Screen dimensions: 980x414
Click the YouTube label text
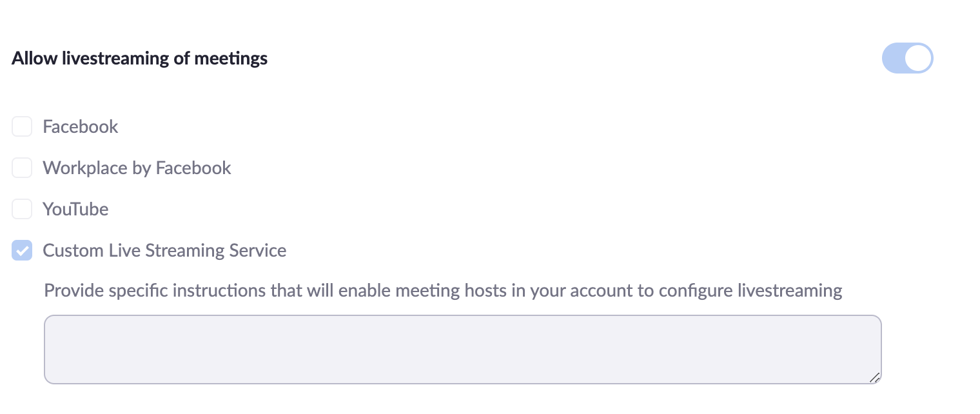point(75,209)
